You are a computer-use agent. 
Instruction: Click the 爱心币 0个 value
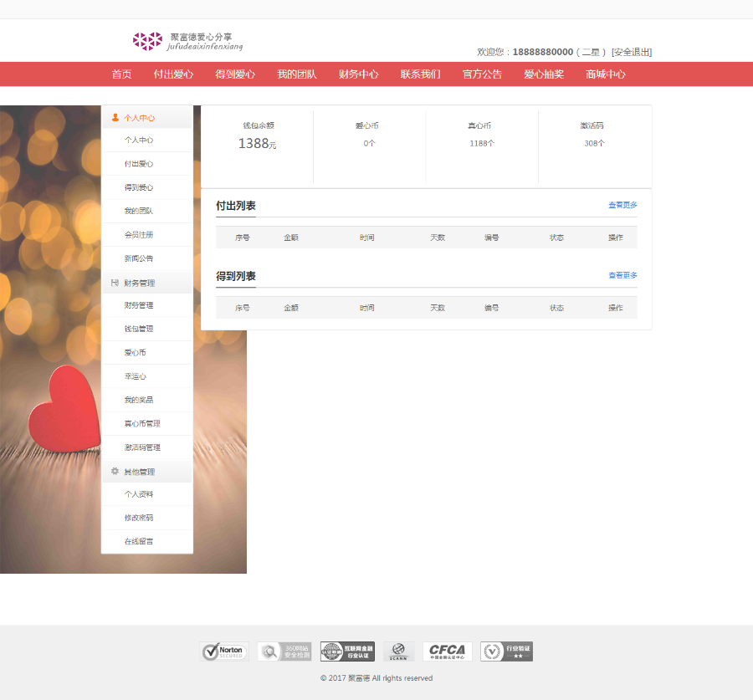click(369, 143)
